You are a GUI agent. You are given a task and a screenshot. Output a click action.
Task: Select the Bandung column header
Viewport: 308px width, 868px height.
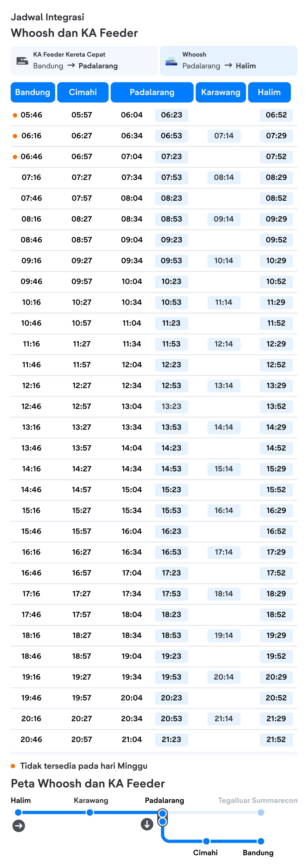tap(33, 92)
